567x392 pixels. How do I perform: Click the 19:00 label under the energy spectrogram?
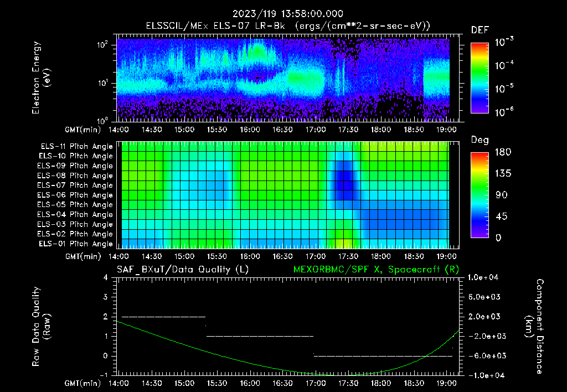pyautogui.click(x=446, y=130)
